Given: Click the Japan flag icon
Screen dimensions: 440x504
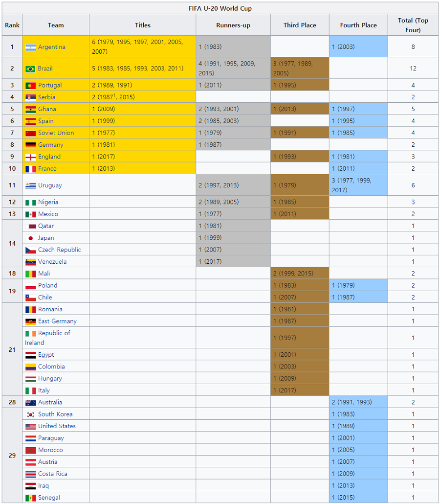Looking at the screenshot, I should click(x=30, y=238).
